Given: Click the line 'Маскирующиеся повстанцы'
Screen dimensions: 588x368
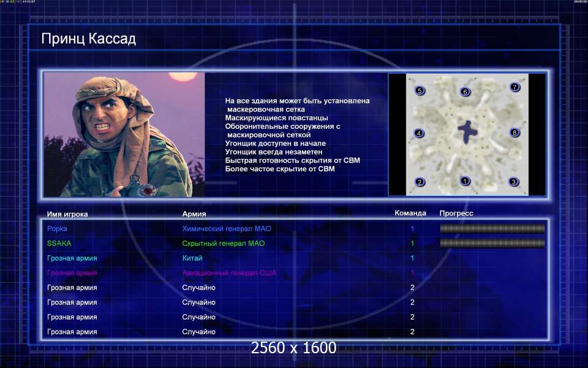Looking at the screenshot, I should [x=276, y=118].
